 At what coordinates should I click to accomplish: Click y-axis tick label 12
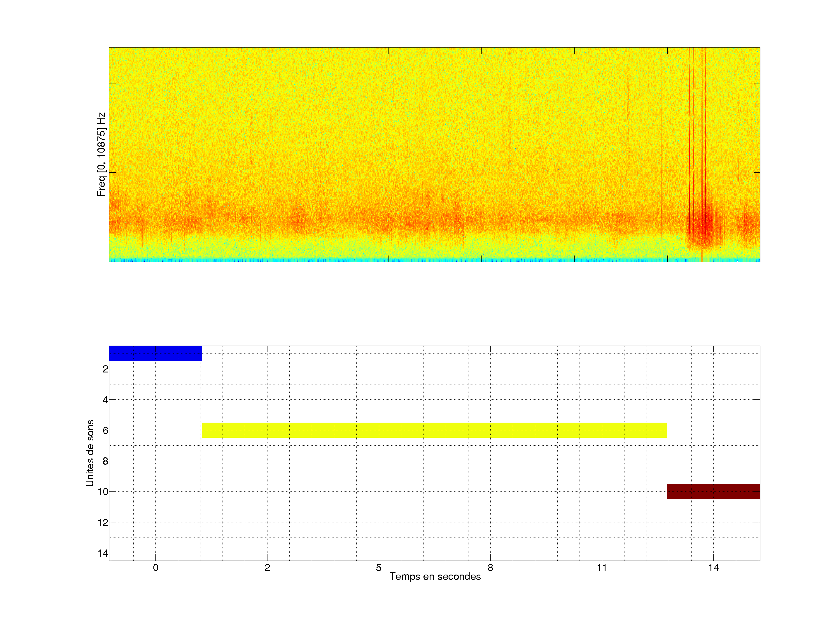103,523
